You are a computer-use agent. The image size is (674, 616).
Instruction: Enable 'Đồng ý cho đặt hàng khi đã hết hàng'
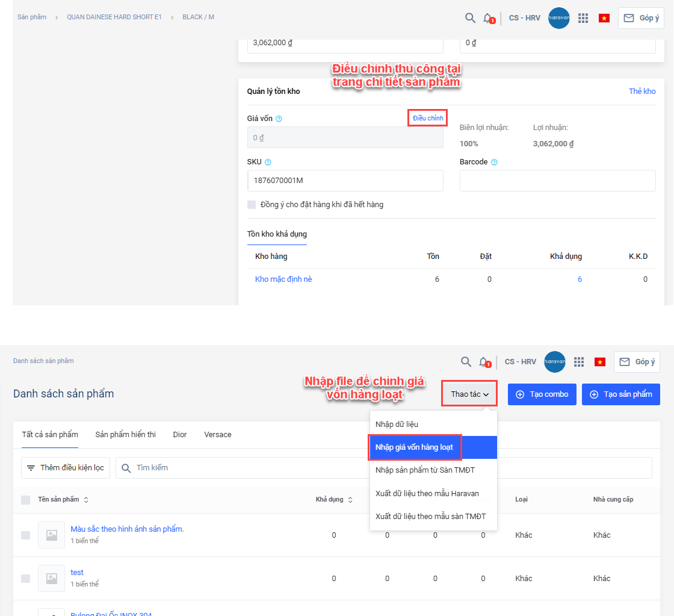click(252, 205)
